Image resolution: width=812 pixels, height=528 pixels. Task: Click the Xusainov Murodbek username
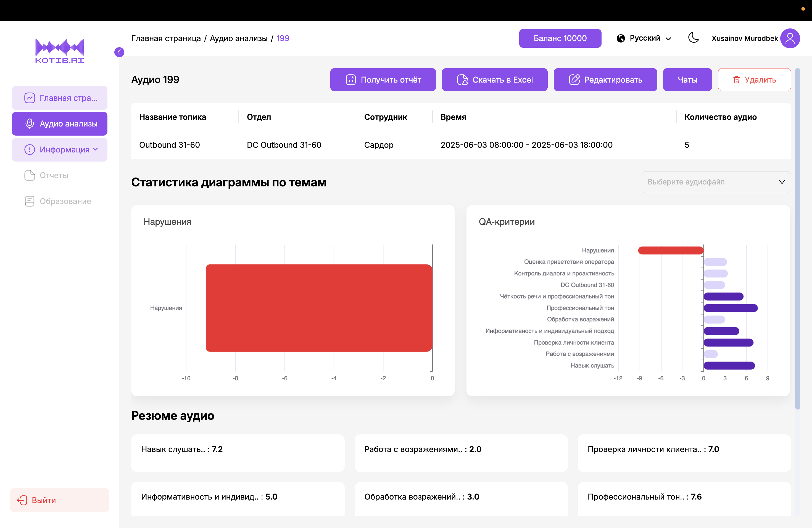744,38
